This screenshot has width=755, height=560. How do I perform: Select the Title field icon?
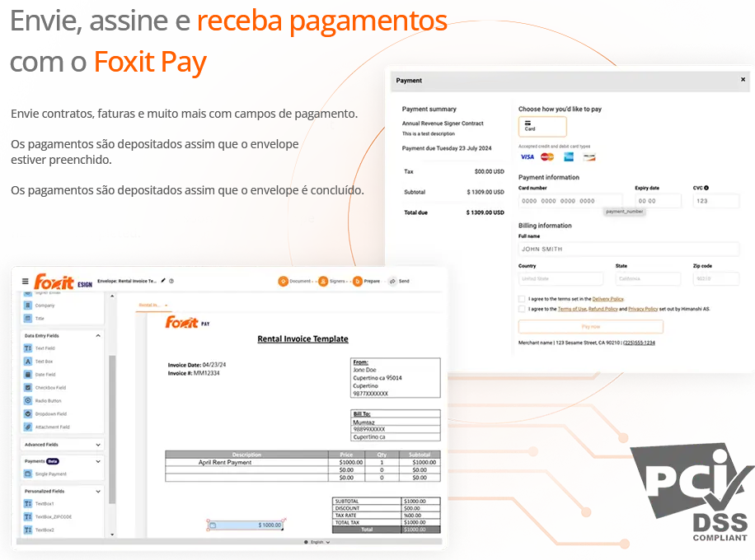coord(28,318)
